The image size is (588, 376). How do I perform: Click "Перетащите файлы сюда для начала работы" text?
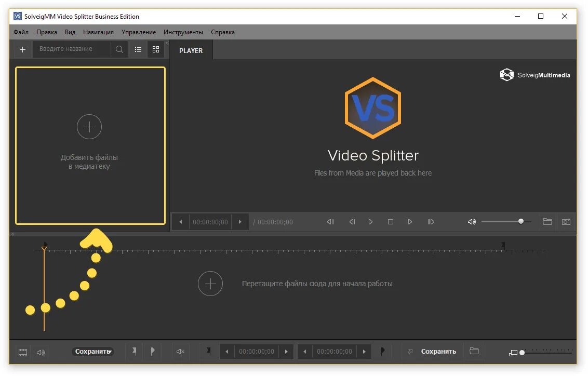pyautogui.click(x=317, y=284)
